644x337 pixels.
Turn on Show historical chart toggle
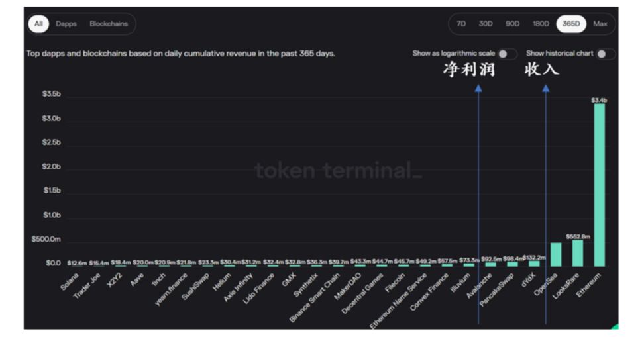click(606, 54)
